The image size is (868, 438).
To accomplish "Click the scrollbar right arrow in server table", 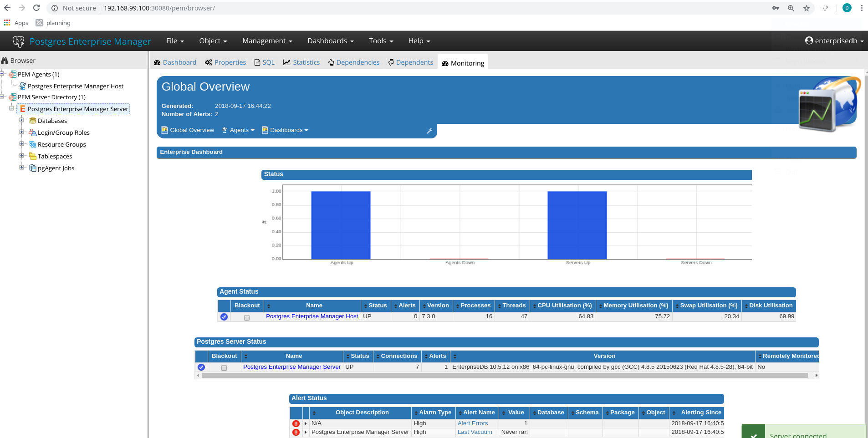I will [x=816, y=376].
